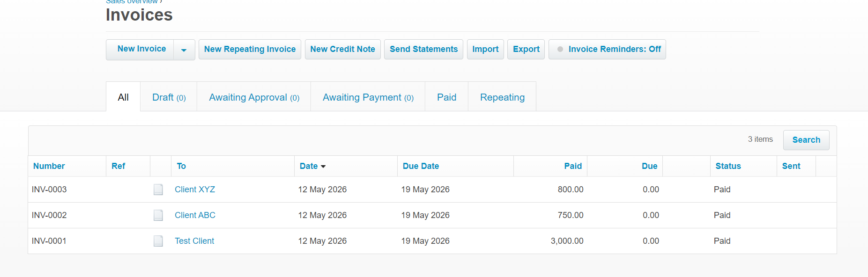The image size is (868, 277).
Task: Select invoice number INV-0002
Action: point(49,215)
